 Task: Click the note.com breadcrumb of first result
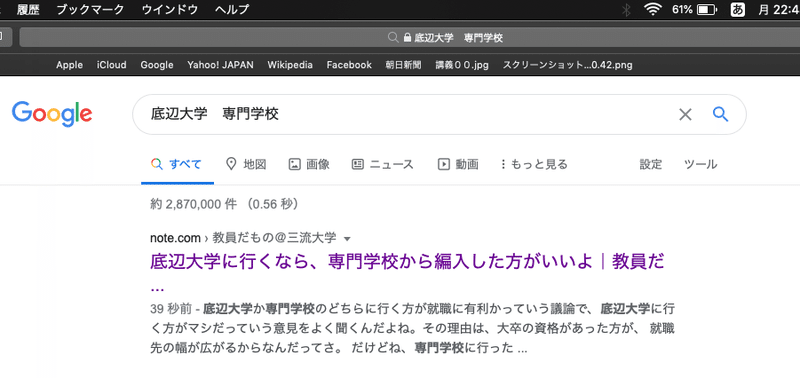[x=175, y=238]
